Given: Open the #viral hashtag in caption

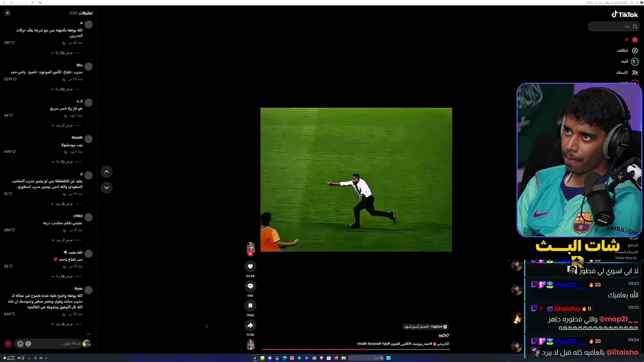Looking at the screenshot, I should coord(362,344).
